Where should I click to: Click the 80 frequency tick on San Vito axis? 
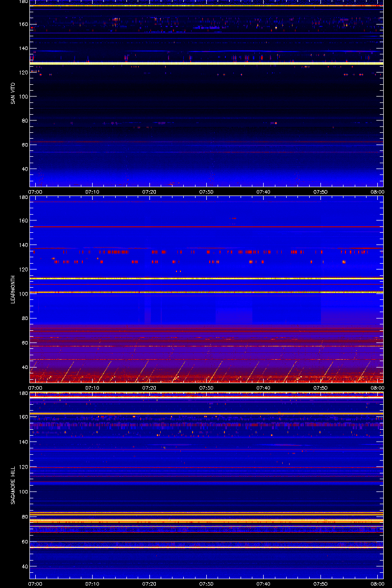point(25,121)
